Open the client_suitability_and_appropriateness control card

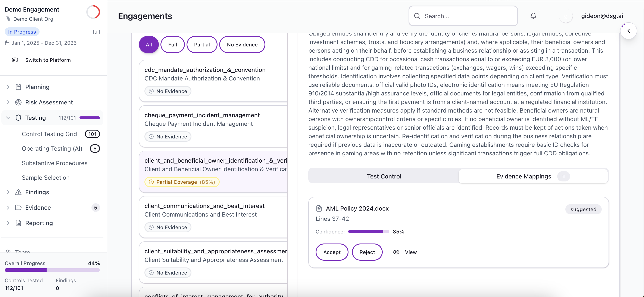(213, 262)
